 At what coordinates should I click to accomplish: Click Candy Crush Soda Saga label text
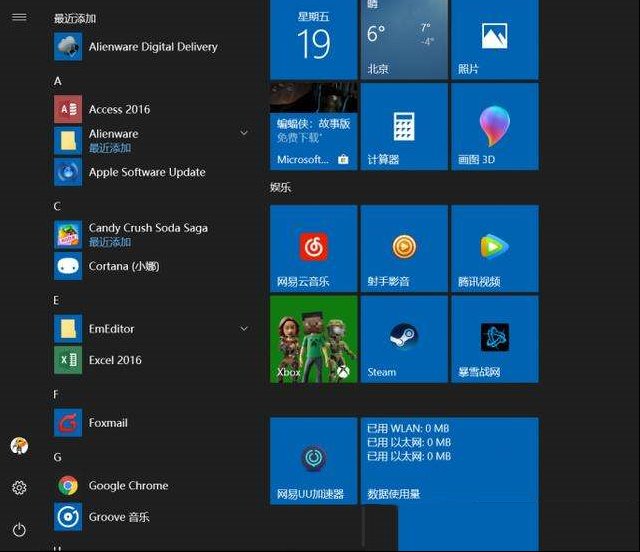[x=148, y=228]
